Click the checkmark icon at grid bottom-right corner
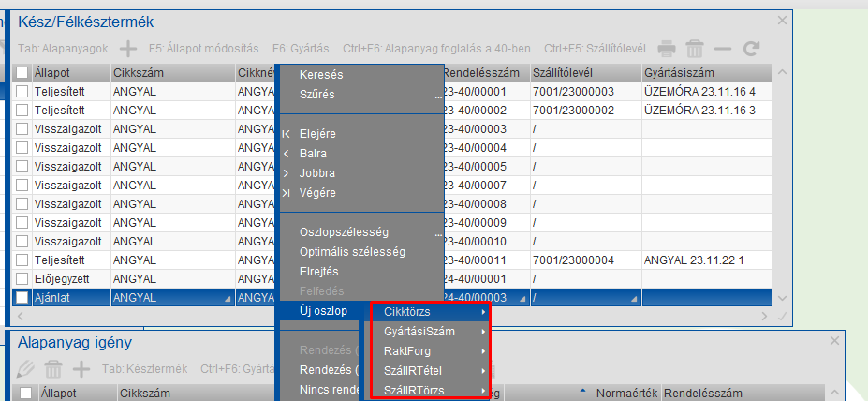868x401 pixels. point(782,317)
